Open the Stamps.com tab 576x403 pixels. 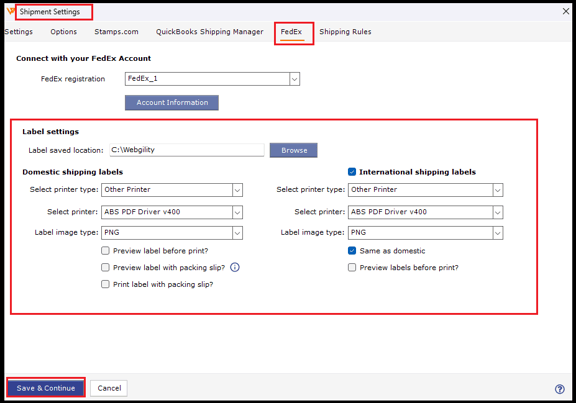click(116, 32)
